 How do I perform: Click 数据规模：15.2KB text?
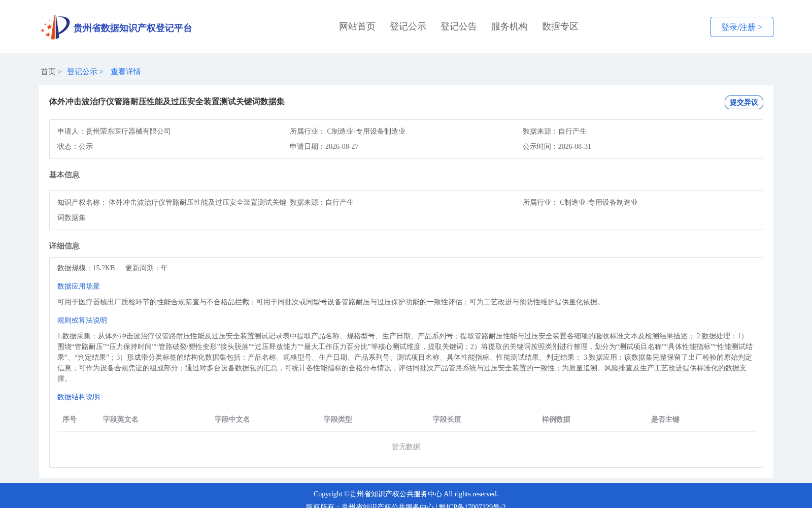(x=86, y=268)
